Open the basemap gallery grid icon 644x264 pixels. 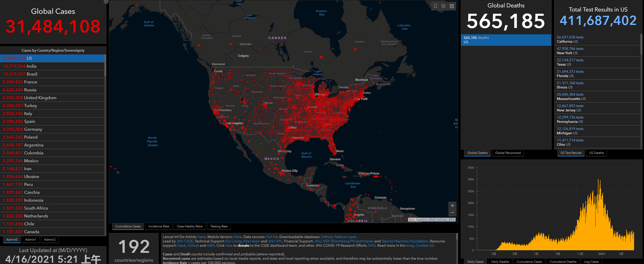click(x=452, y=6)
